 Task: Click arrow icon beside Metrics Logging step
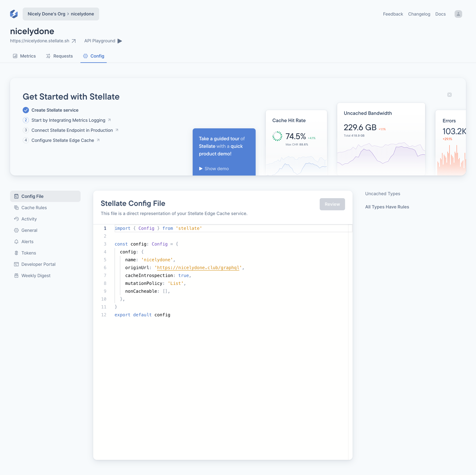(x=109, y=120)
